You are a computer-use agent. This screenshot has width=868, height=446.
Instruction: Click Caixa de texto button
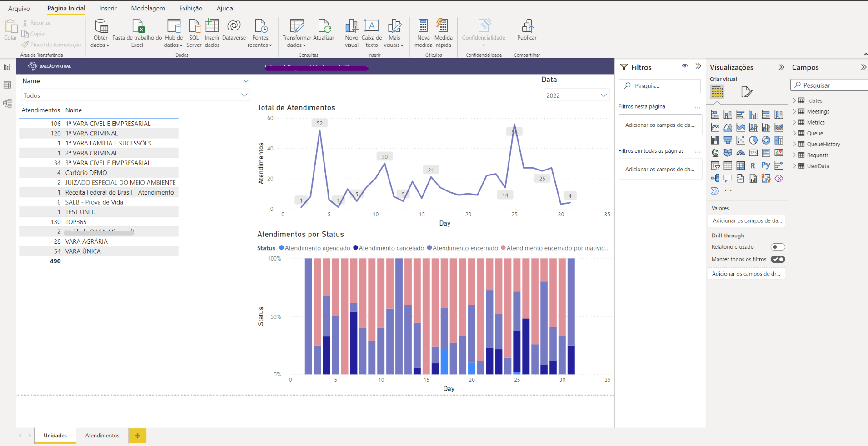click(x=372, y=33)
